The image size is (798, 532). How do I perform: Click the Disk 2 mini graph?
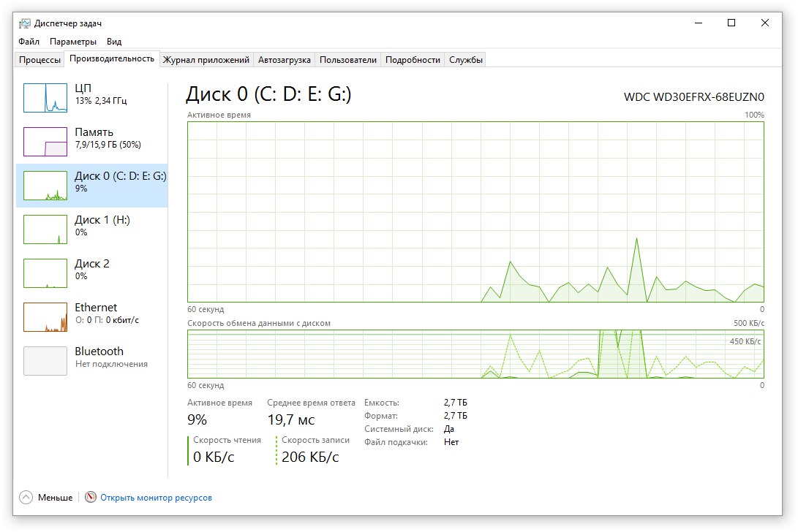click(45, 273)
